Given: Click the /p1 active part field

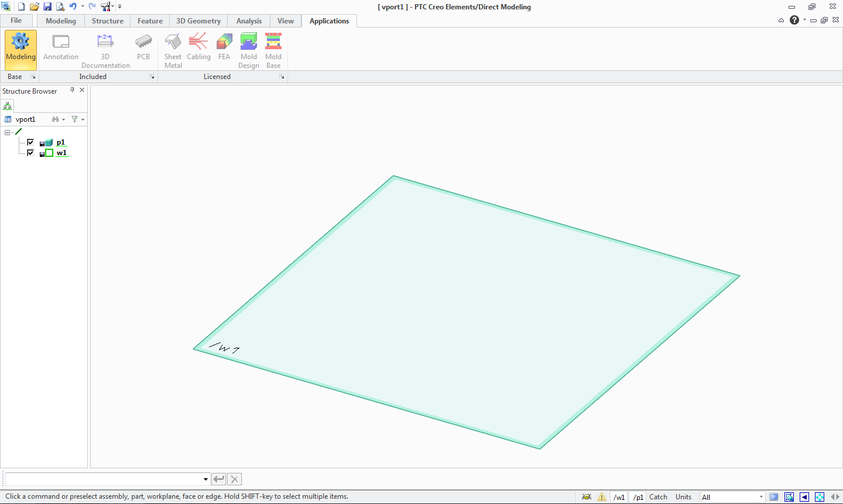Looking at the screenshot, I should point(638,497).
